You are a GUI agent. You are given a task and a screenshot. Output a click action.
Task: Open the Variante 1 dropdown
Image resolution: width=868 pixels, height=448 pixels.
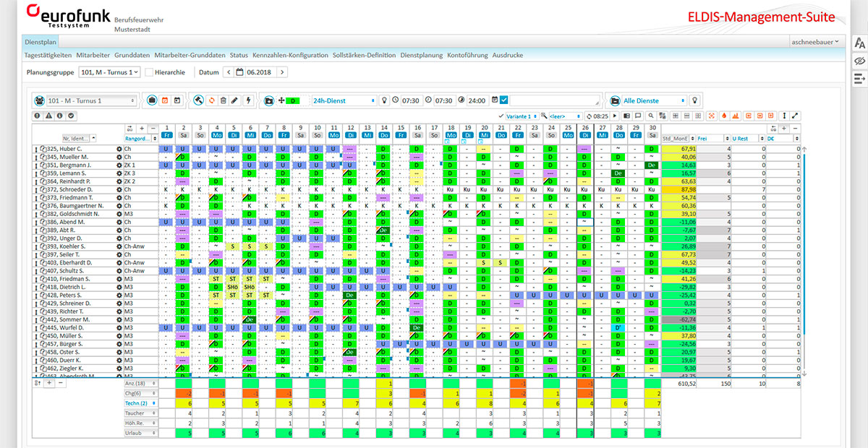pyautogui.click(x=522, y=116)
